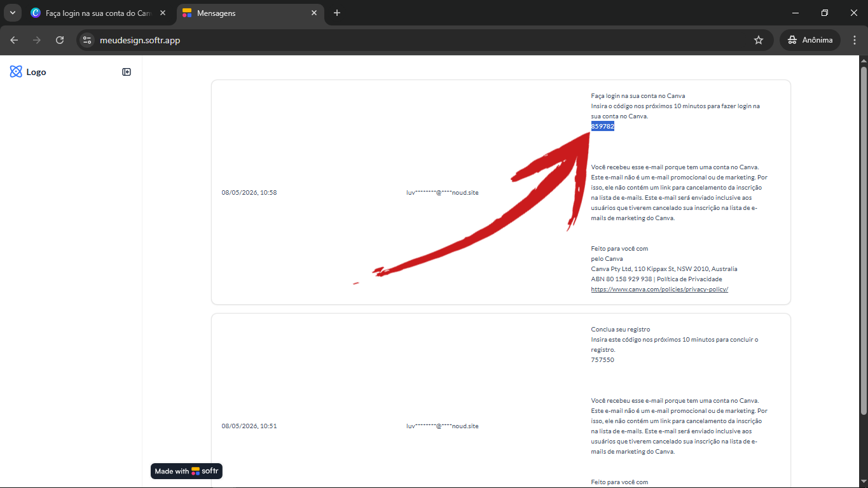Viewport: 868px width, 488px height.
Task: Restore down the browser window
Action: 825,13
